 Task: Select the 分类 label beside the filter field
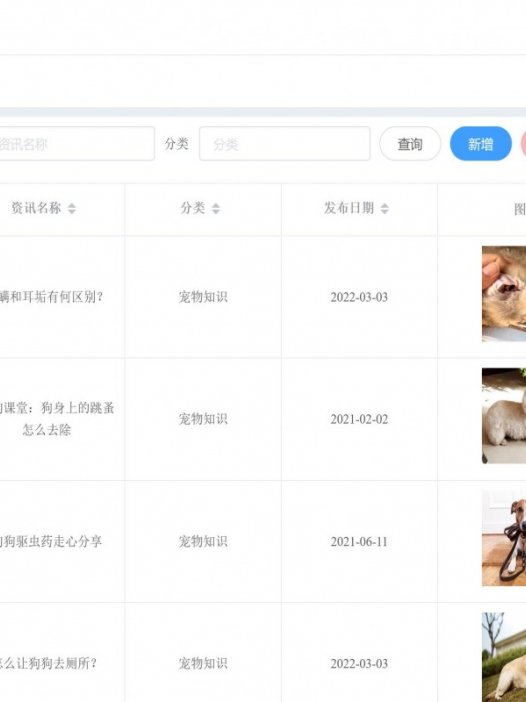pyautogui.click(x=176, y=144)
